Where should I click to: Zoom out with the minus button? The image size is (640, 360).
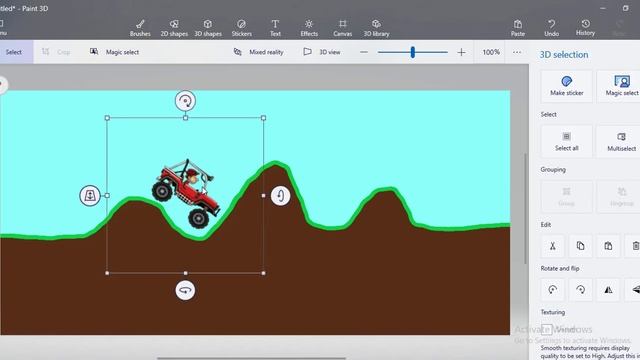point(364,52)
